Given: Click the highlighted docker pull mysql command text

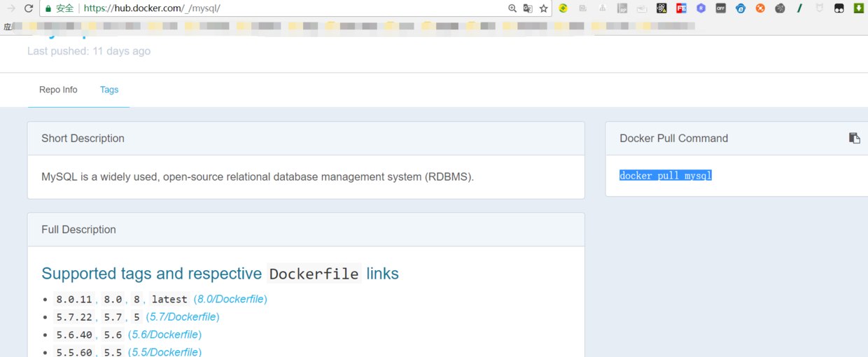Looking at the screenshot, I should point(665,176).
